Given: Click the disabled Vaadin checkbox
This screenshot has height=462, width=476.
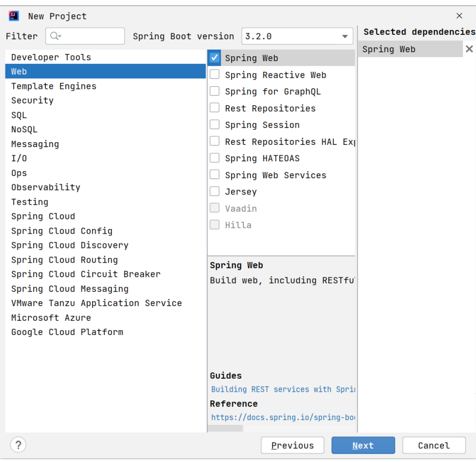Looking at the screenshot, I should tap(215, 208).
